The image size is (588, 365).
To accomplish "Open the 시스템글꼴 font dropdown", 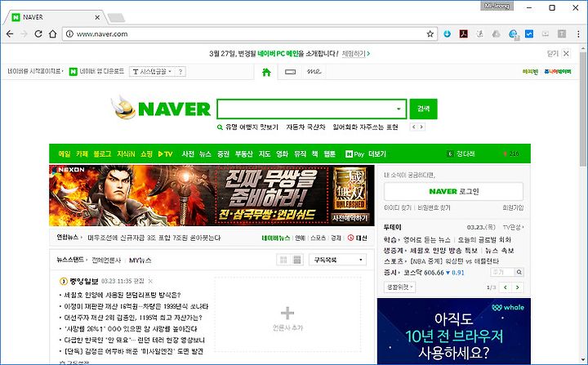I will tap(152, 72).
